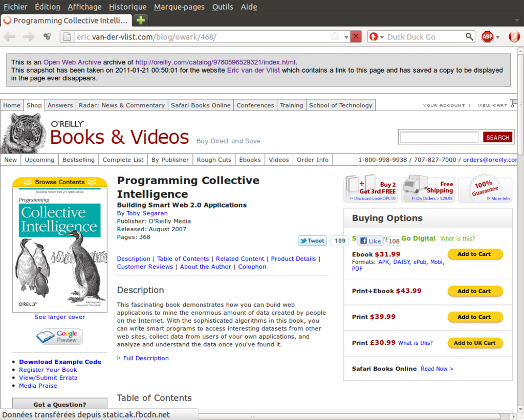This screenshot has width=524, height=420.
Task: Click the Tweet button
Action: tap(312, 241)
